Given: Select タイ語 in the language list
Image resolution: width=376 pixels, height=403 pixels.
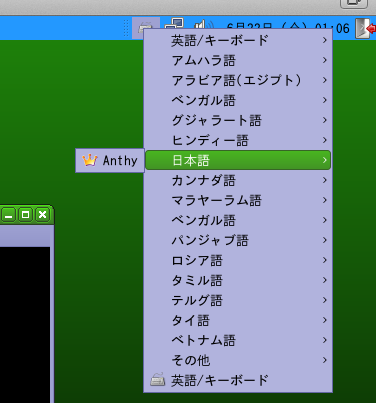Looking at the screenshot, I should tap(238, 320).
